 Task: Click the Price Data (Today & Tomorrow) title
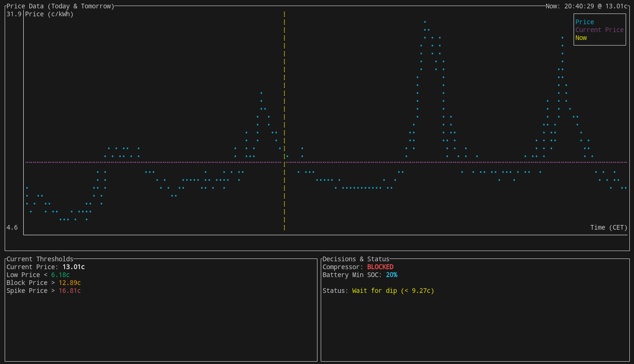pyautogui.click(x=60, y=6)
